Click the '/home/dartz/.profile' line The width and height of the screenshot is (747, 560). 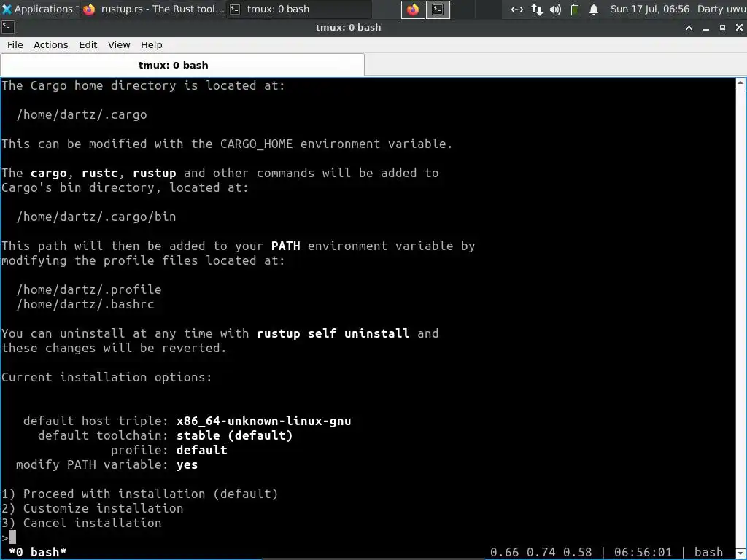[88, 289]
